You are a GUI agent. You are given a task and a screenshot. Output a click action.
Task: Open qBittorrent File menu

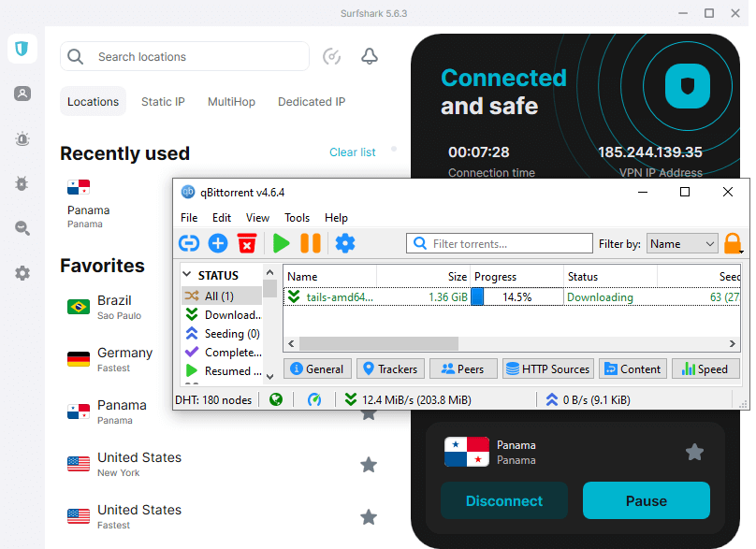189,218
